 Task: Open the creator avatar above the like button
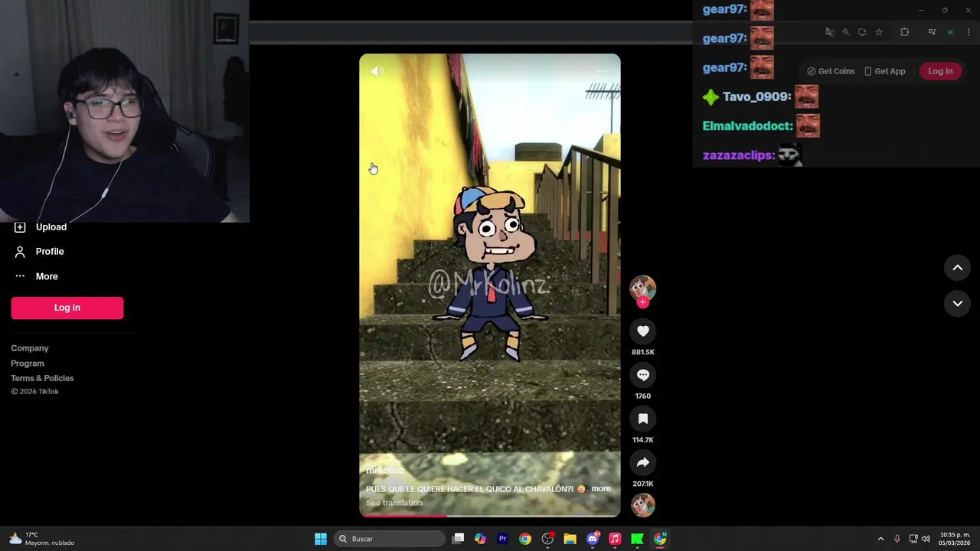643,288
